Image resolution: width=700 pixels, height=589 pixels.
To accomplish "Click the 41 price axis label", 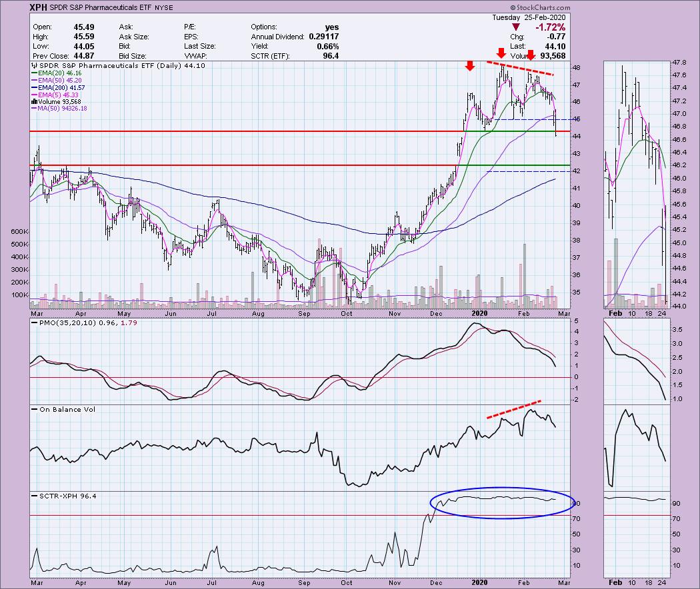I will (x=577, y=189).
